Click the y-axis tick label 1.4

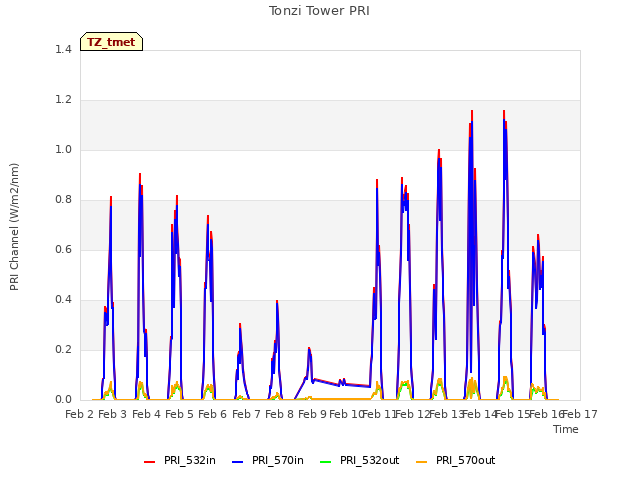[63, 49]
